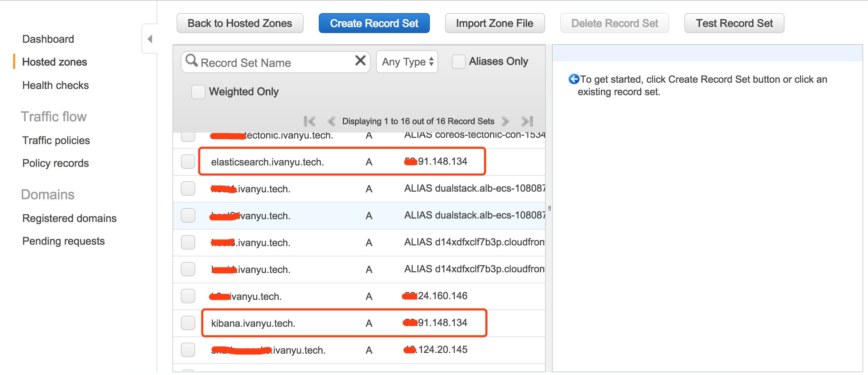Go to Traffic policies page
The image size is (868, 375).
pyautogui.click(x=56, y=140)
